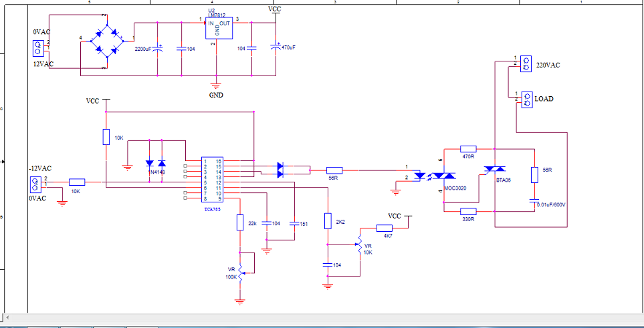Select the 220VAC terminal connector
Viewport: 644px width, 328px height.
[x=526, y=63]
